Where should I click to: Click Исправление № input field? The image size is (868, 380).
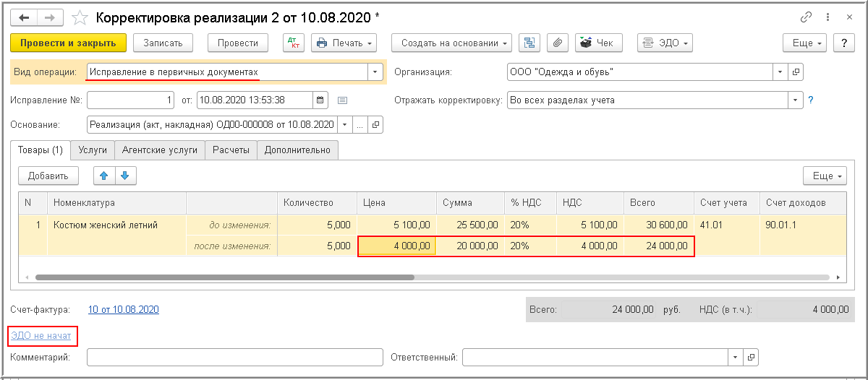pos(131,100)
